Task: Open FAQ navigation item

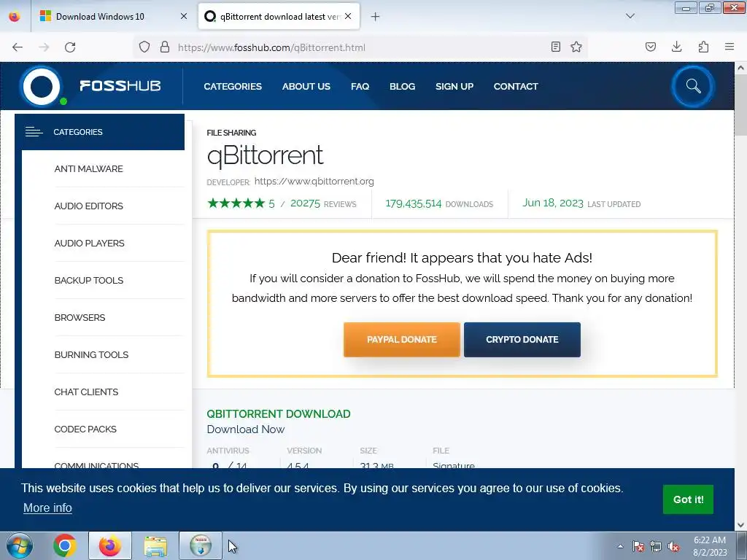Action: pos(360,86)
